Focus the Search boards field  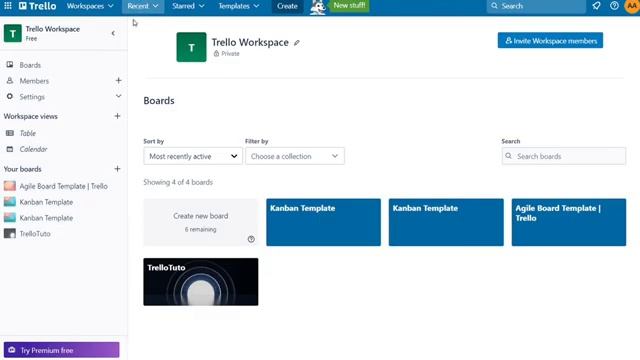coord(564,156)
